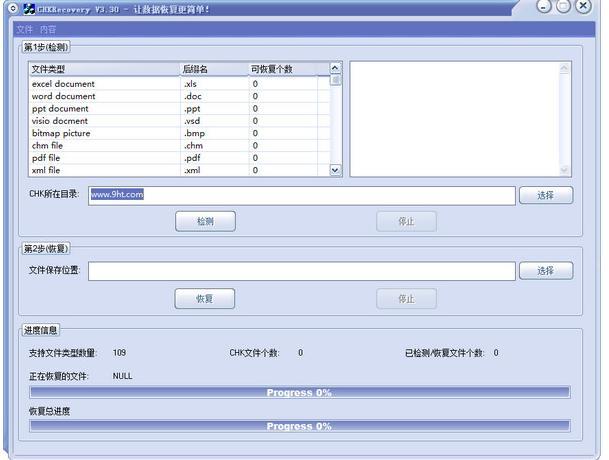Image resolution: width=609 pixels, height=460 pixels.
Task: Click the 文件保存位置 input field
Action: (302, 271)
